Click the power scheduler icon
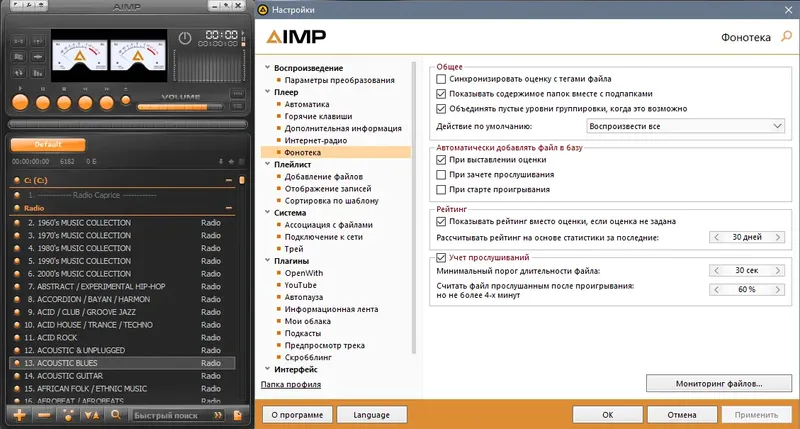This screenshot has height=429, width=800. click(x=185, y=38)
